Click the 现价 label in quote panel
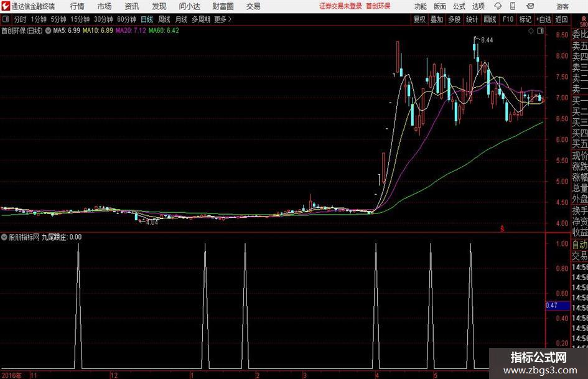Image resolution: width=588 pixels, height=379 pixels. coord(580,156)
